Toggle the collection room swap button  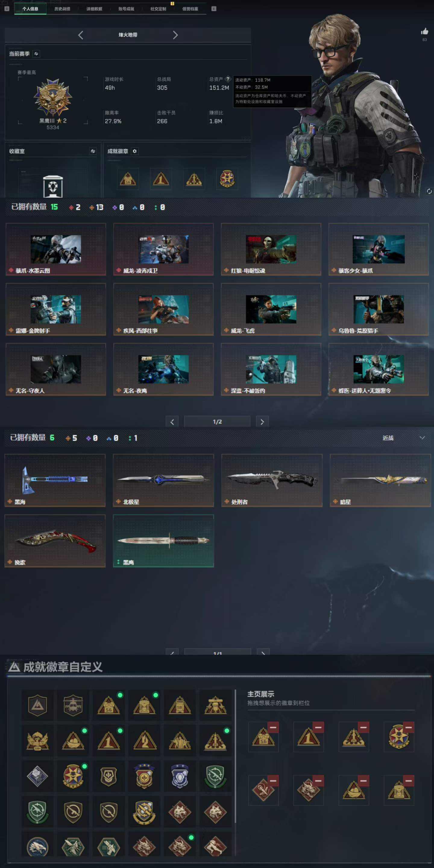click(93, 151)
